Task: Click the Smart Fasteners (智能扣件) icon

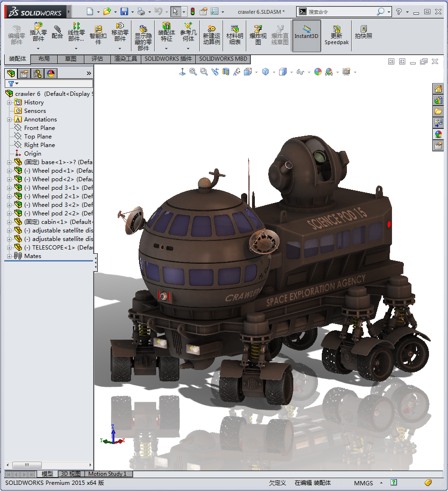Action: tap(98, 36)
